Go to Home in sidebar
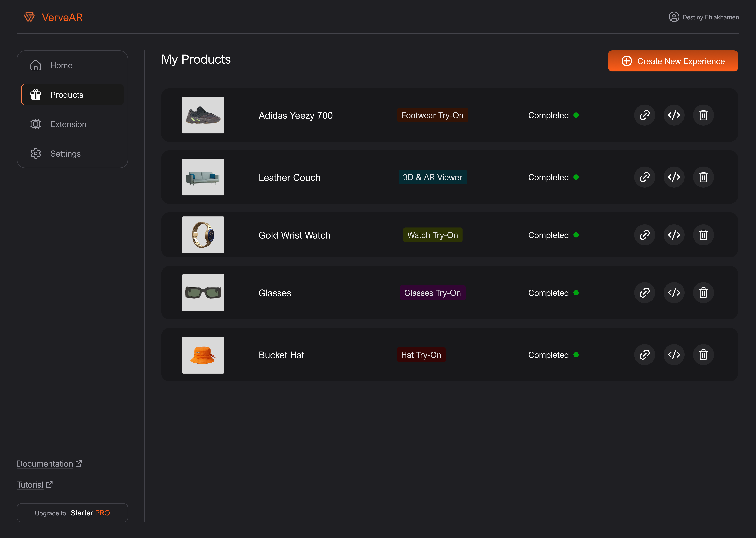Viewport: 756px width, 538px height. (x=72, y=66)
